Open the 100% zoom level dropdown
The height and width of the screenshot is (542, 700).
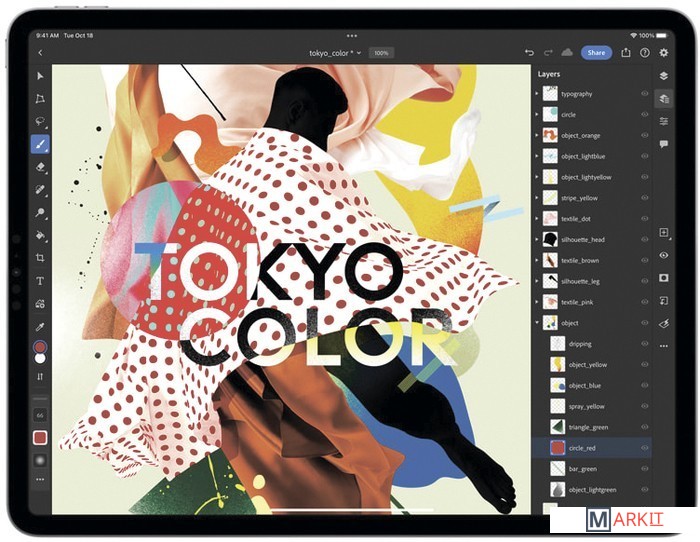(x=381, y=52)
